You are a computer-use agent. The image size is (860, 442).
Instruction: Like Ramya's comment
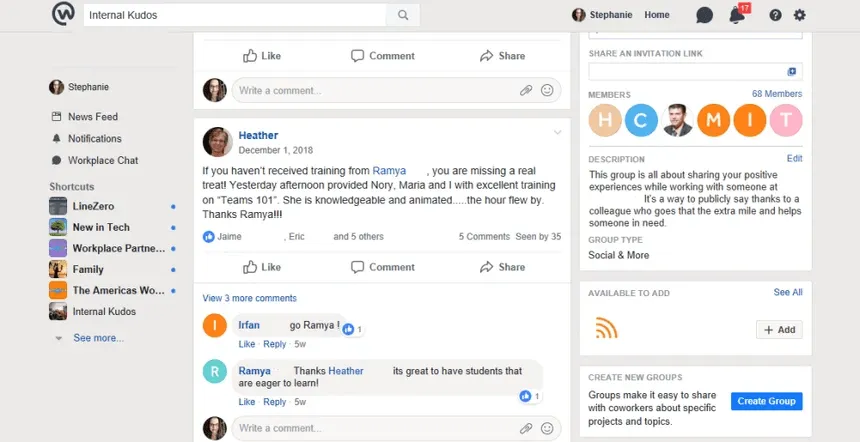[246, 402]
